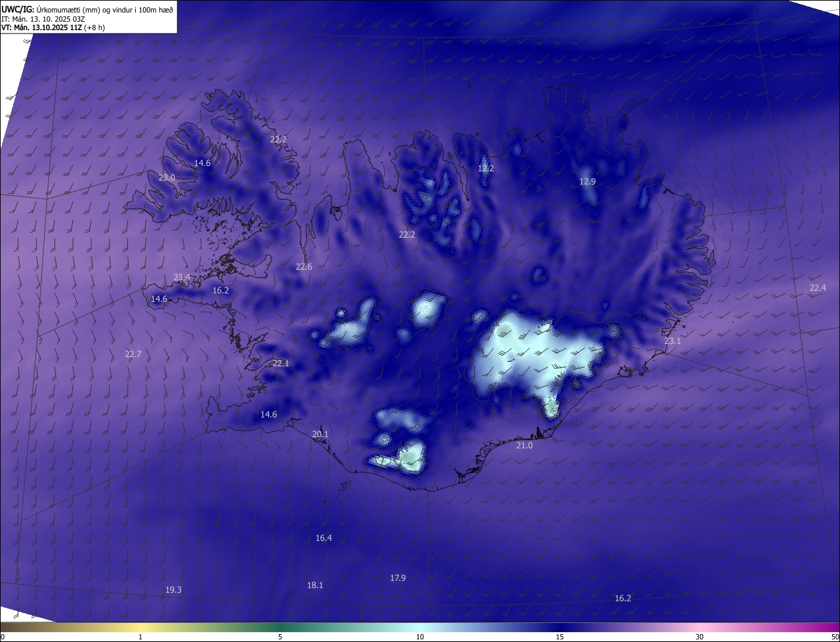Click the '15' tick on the color scale
Image resolution: width=840 pixels, height=642 pixels.
[x=560, y=637]
